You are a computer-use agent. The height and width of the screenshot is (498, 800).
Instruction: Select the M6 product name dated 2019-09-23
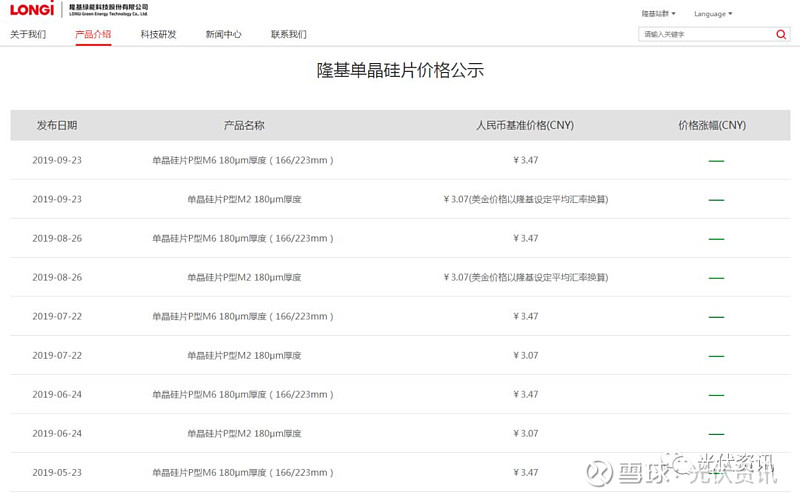point(243,160)
